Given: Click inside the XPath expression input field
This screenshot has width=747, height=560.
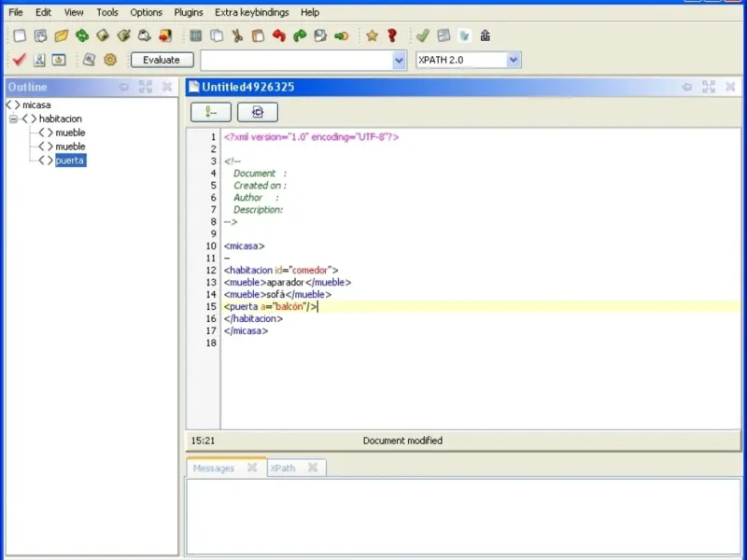Looking at the screenshot, I should [x=297, y=61].
